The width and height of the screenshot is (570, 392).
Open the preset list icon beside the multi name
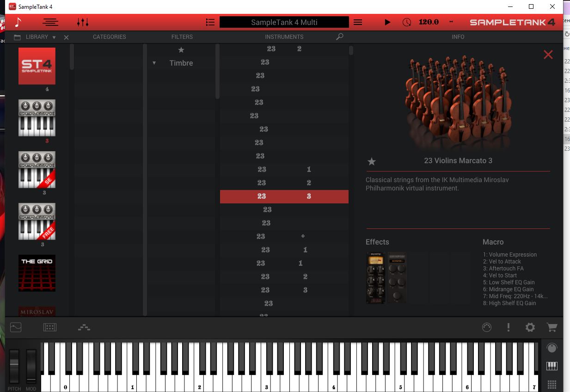210,22
